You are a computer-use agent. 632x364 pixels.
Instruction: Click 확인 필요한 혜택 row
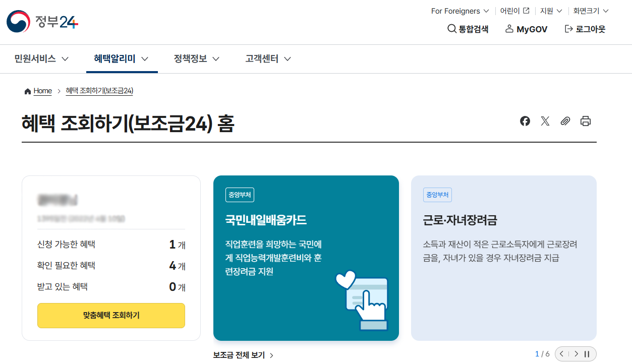(x=111, y=266)
